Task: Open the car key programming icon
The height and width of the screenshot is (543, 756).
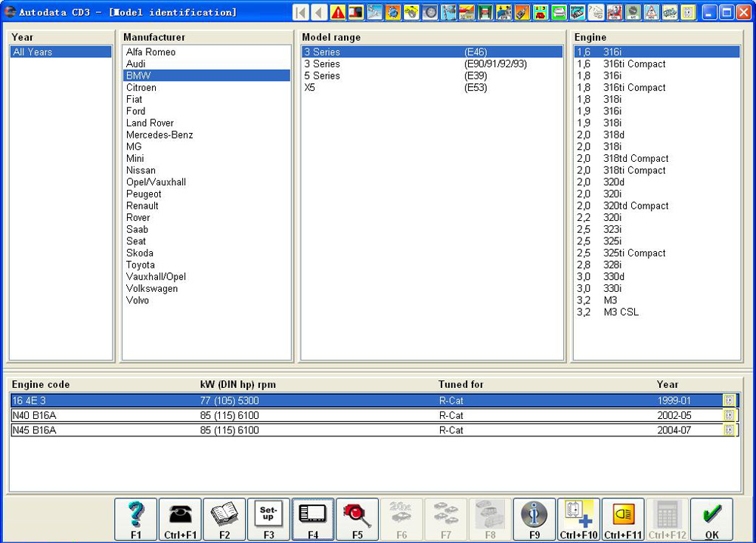Action: (x=522, y=12)
